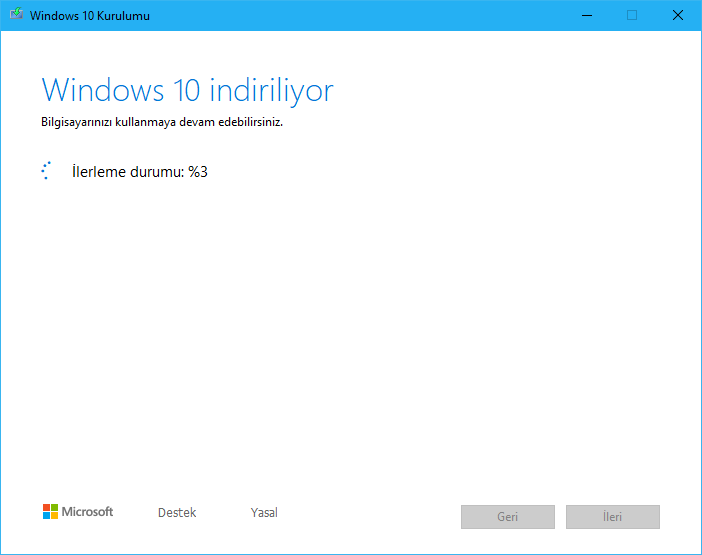Click 'Bilgisayarınızı kullanmaya devam edebilirsiniz.' text

(162, 122)
